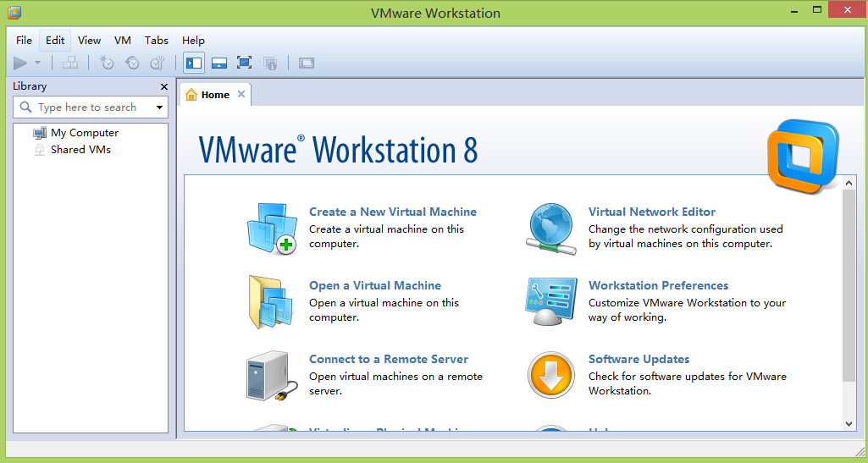Click the Shared VMs icon
This screenshot has width=868, height=463.
coord(40,149)
